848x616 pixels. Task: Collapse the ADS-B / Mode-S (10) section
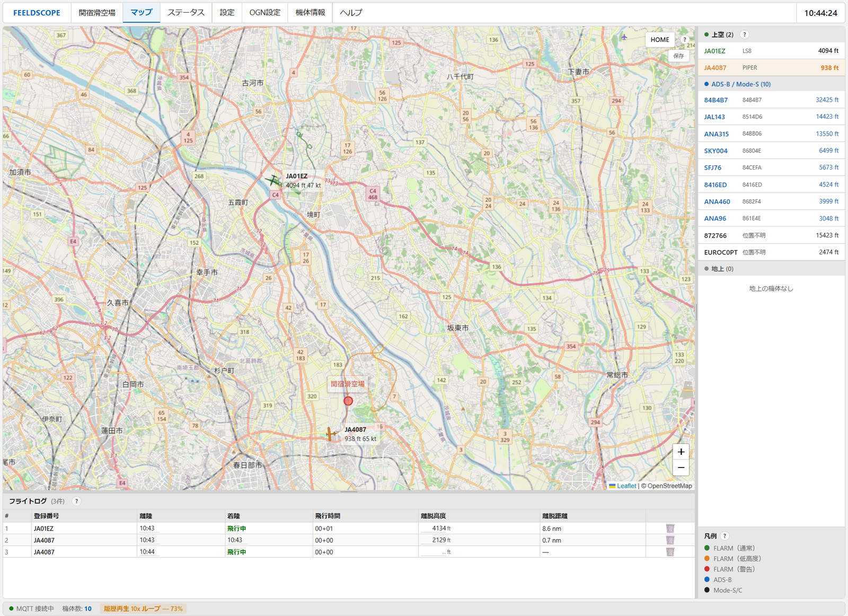771,84
